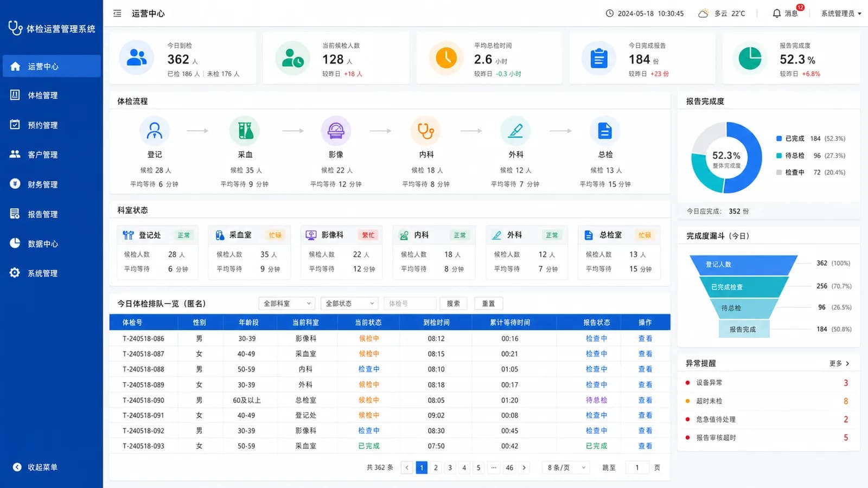
Task: Toggle the hamburger menu collapse icon
Action: (x=117, y=14)
